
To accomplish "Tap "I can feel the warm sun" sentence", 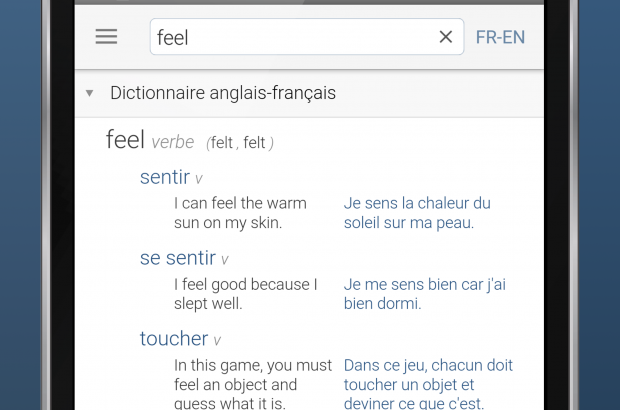I will [x=240, y=213].
